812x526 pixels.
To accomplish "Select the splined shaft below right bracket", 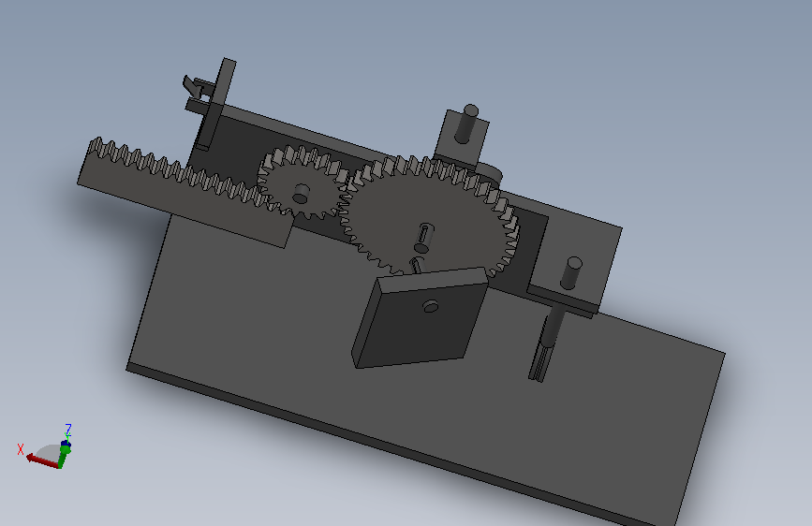I will [x=545, y=344].
